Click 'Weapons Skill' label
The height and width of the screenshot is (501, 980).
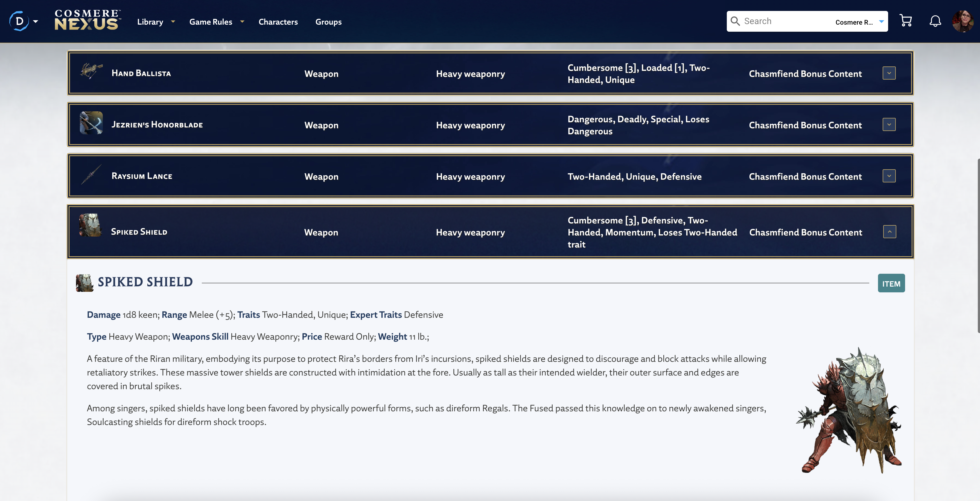pyautogui.click(x=200, y=337)
